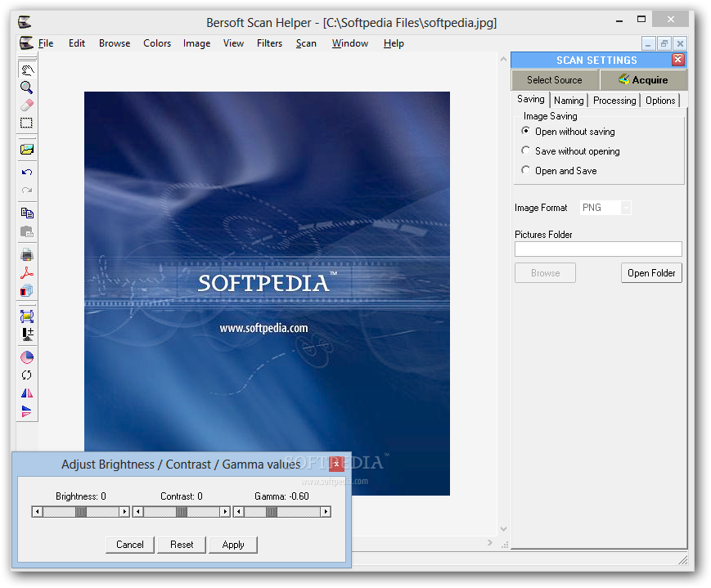Image resolution: width=711 pixels, height=588 pixels.
Task: Open the Browse menu
Action: click(x=115, y=43)
